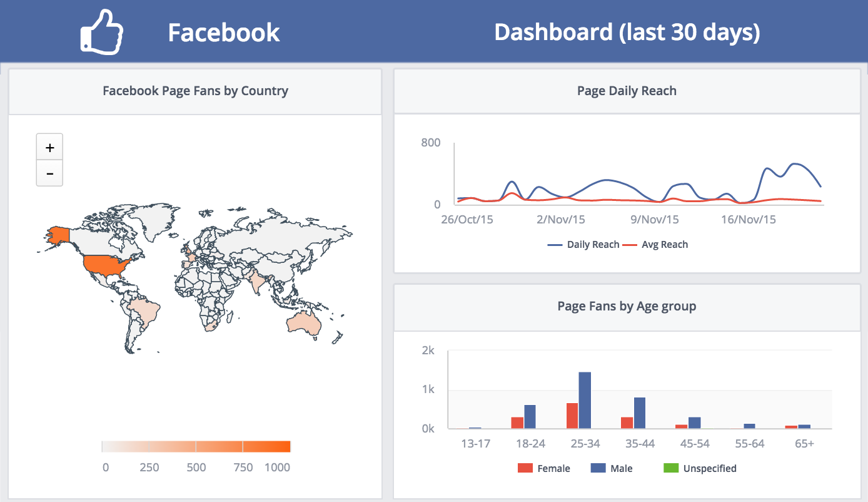Click the map color scale gradient bar
This screenshot has width=868, height=502.
[x=196, y=446]
